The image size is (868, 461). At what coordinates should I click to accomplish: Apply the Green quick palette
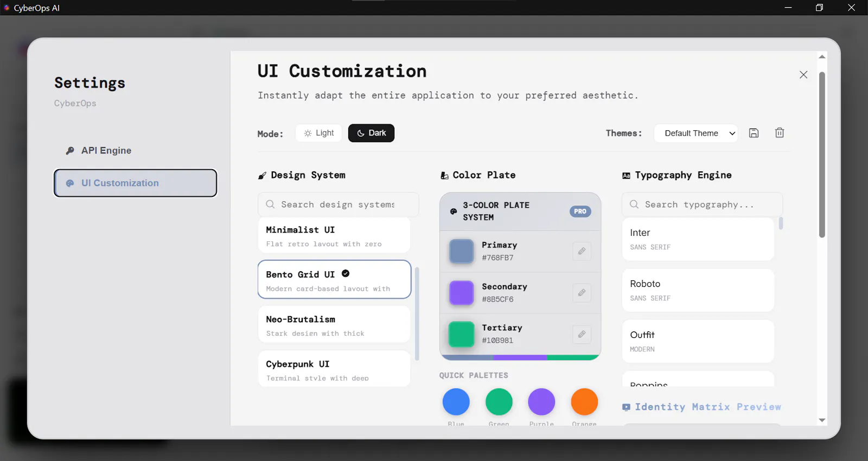tap(499, 402)
